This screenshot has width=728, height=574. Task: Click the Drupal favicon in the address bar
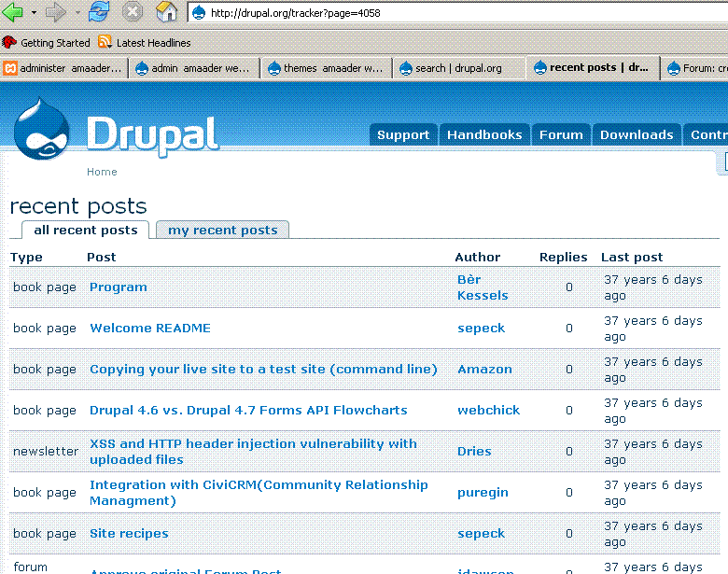click(199, 12)
